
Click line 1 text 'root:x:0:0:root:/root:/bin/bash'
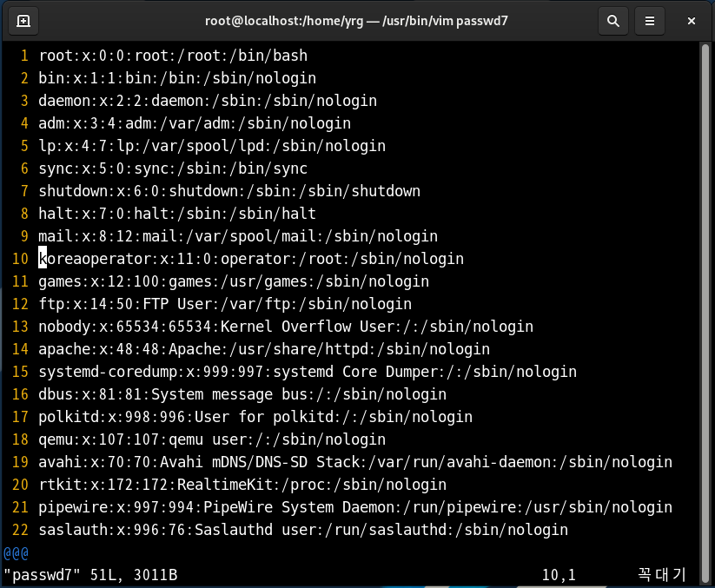[x=173, y=56]
